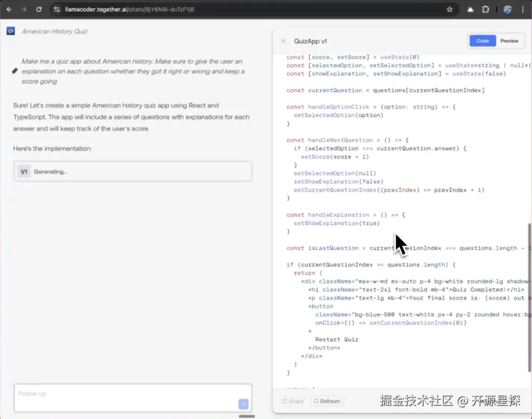Click the handleOptionClick function line
532x419 pixels.
(371, 107)
